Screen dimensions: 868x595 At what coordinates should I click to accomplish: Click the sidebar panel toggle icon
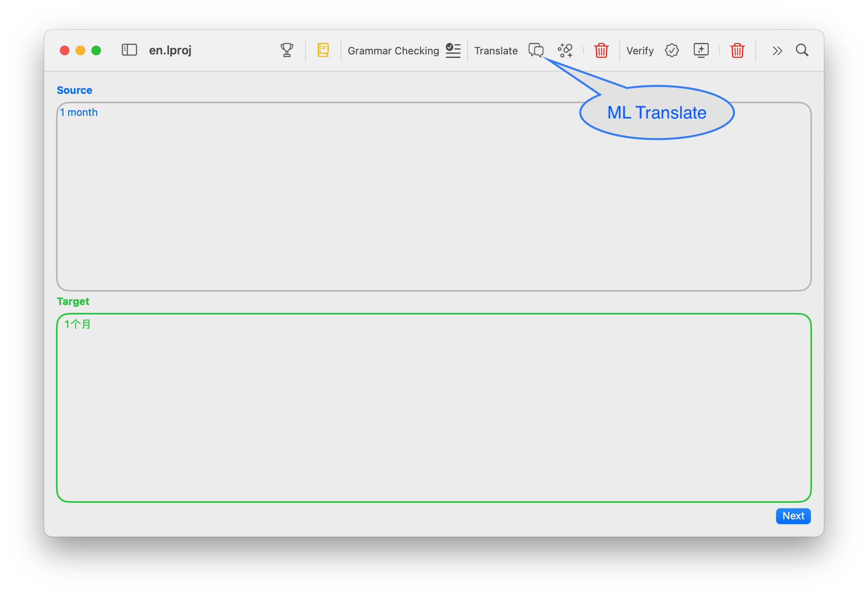point(127,50)
